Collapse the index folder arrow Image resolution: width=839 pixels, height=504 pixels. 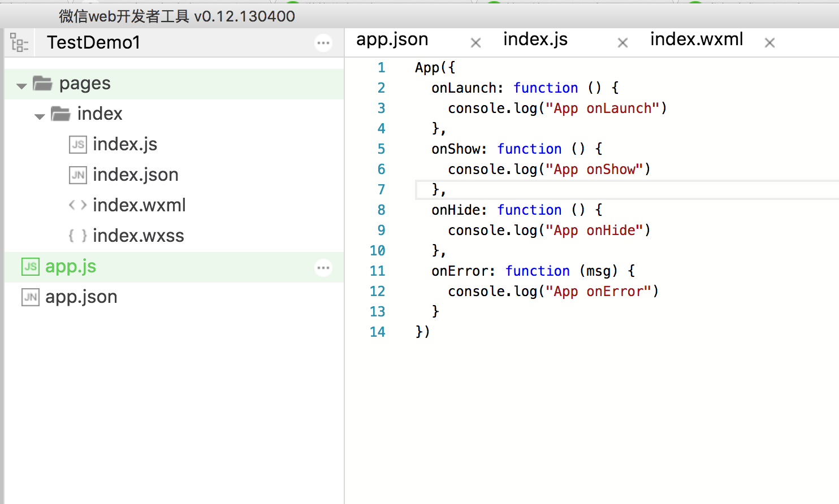click(x=40, y=117)
